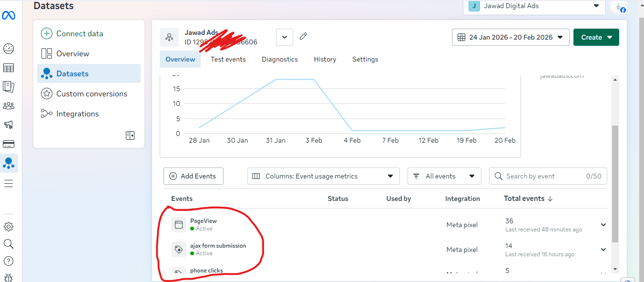Open the date range dropdown
Screen dimensions: 644x282
click(x=510, y=37)
